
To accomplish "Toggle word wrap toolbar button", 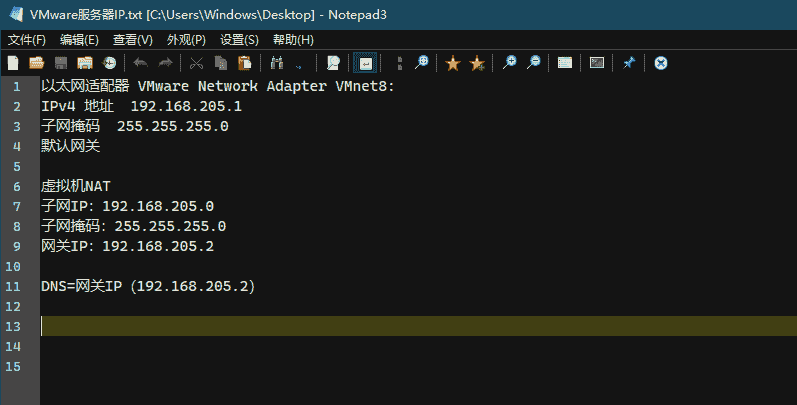I will click(366, 63).
